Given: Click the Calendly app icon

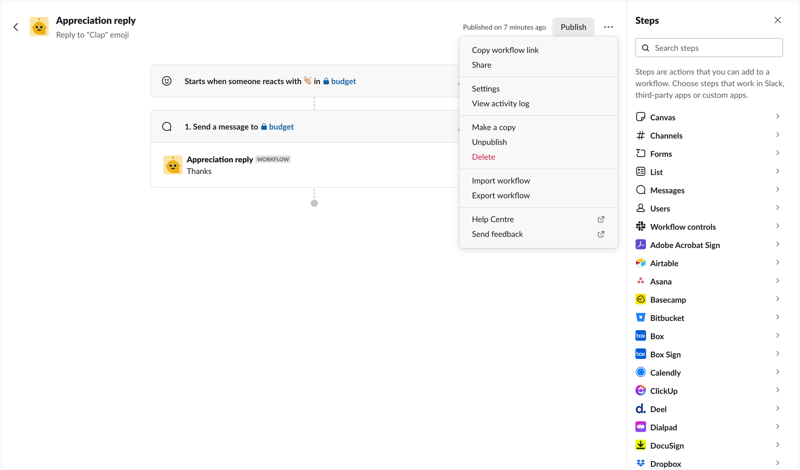Looking at the screenshot, I should coord(640,372).
